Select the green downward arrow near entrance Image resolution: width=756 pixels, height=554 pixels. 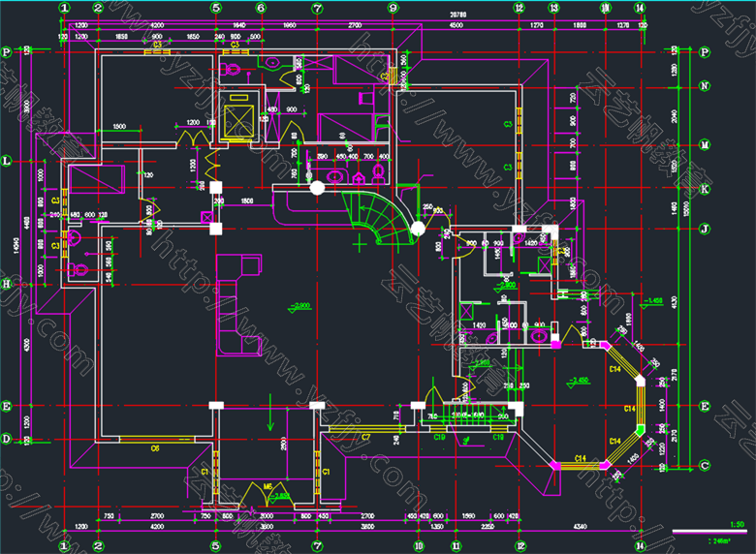[270, 413]
